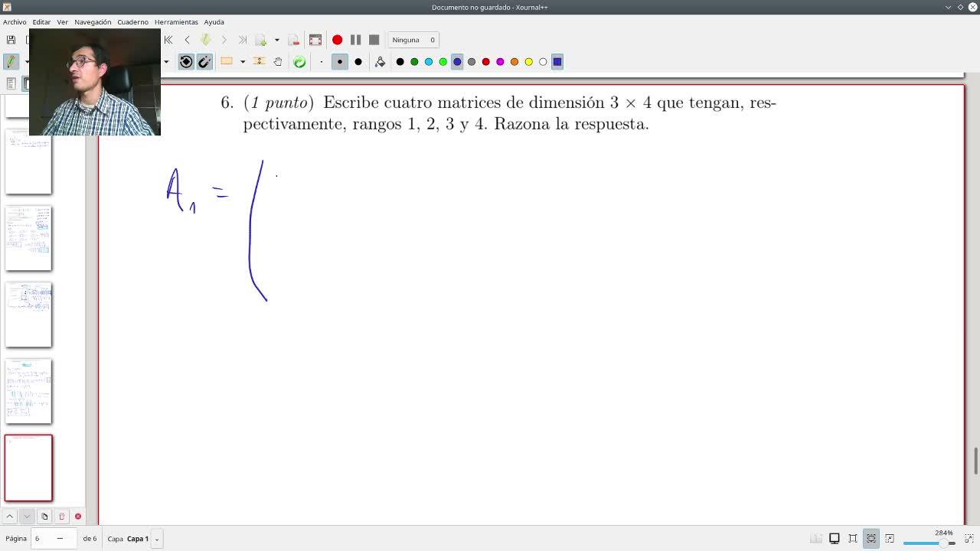
Task: Move selected page up in sidebar
Action: click(x=9, y=517)
